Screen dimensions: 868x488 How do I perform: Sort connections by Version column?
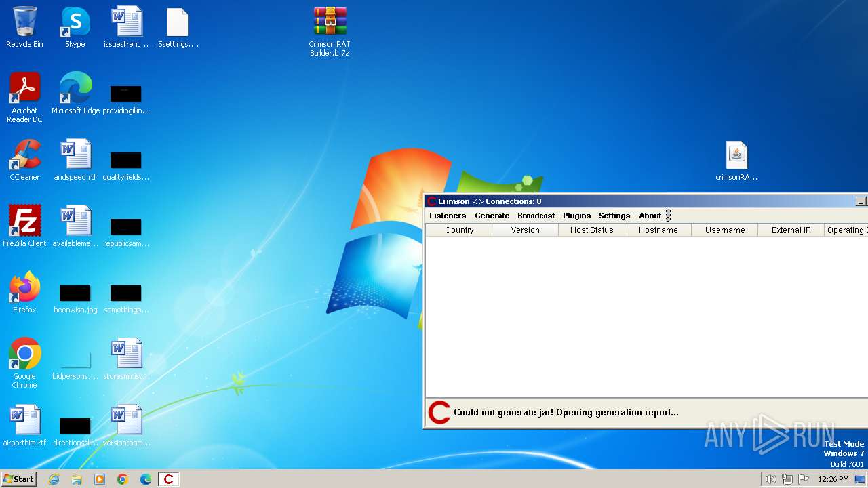coord(526,230)
